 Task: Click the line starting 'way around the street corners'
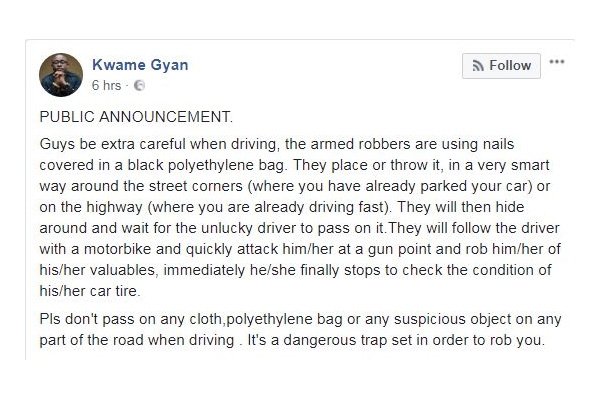pyautogui.click(x=295, y=186)
